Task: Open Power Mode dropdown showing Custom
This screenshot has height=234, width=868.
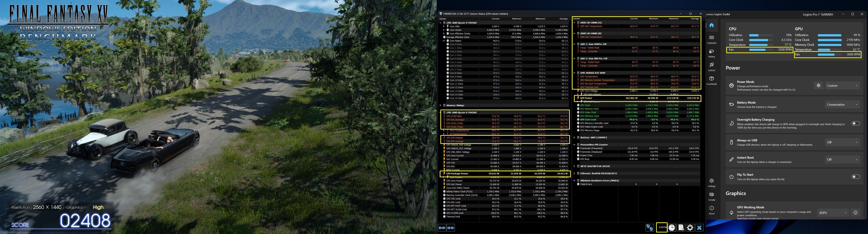Action: pos(842,86)
